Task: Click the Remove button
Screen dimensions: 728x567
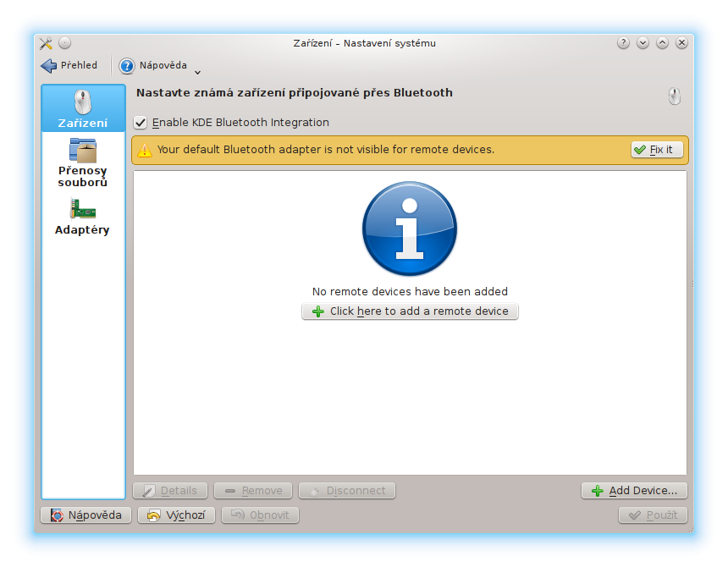Action: pos(253,491)
